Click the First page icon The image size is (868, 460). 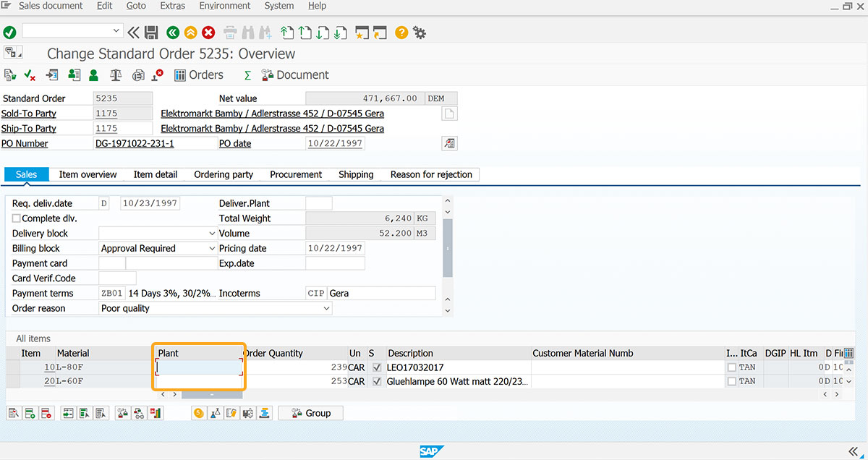click(287, 32)
